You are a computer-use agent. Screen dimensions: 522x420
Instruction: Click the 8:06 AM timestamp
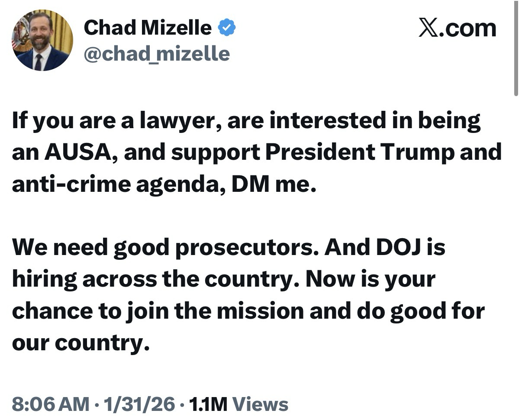[51, 404]
